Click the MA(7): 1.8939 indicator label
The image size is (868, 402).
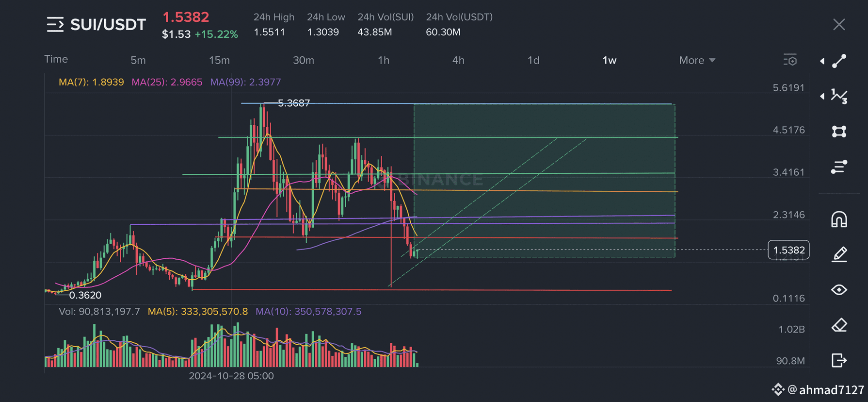(91, 82)
